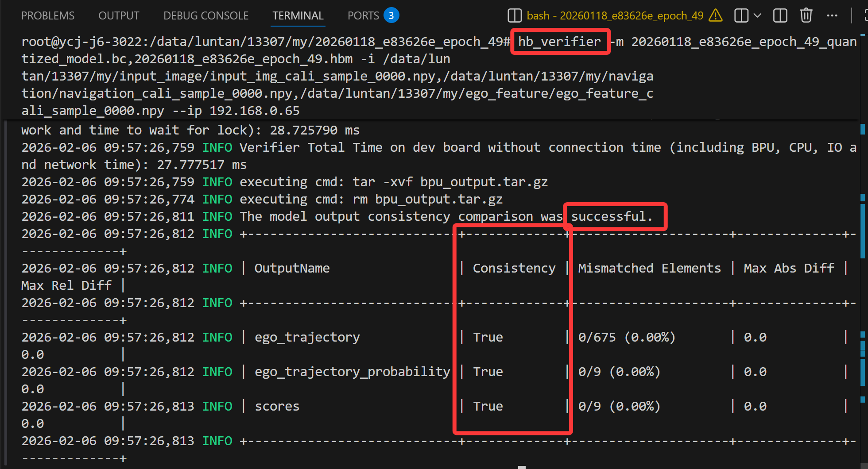Select the DEBUG CONSOLE tab
The height and width of the screenshot is (469, 868).
(206, 16)
